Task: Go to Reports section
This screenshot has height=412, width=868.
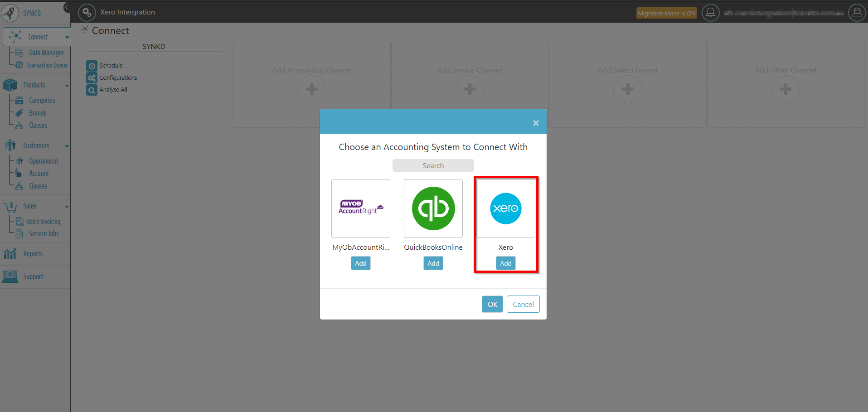Action: tap(33, 254)
